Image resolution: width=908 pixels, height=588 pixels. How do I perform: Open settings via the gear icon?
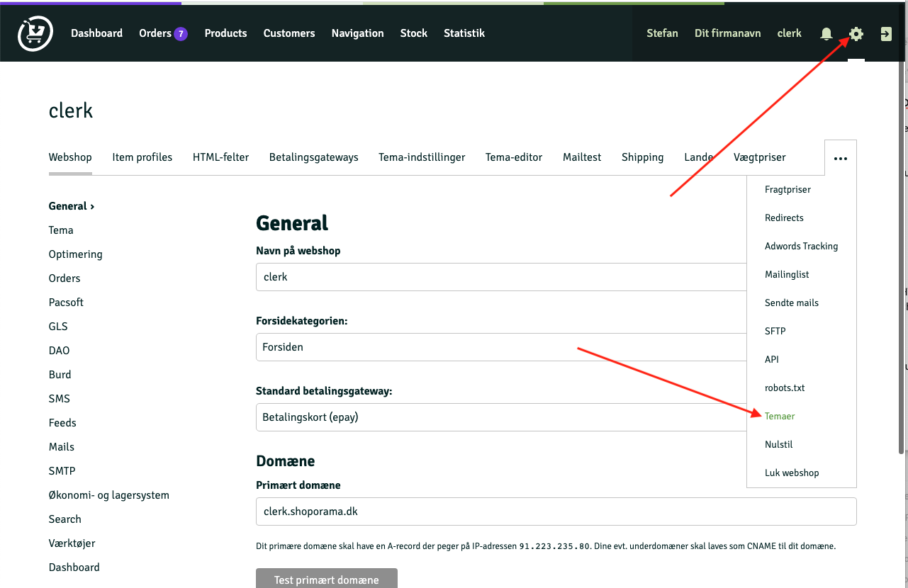856,33
